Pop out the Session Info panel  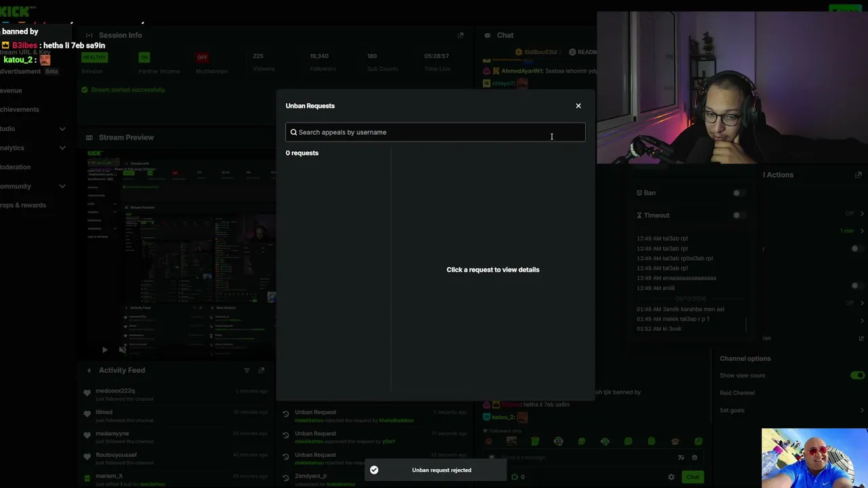click(460, 35)
